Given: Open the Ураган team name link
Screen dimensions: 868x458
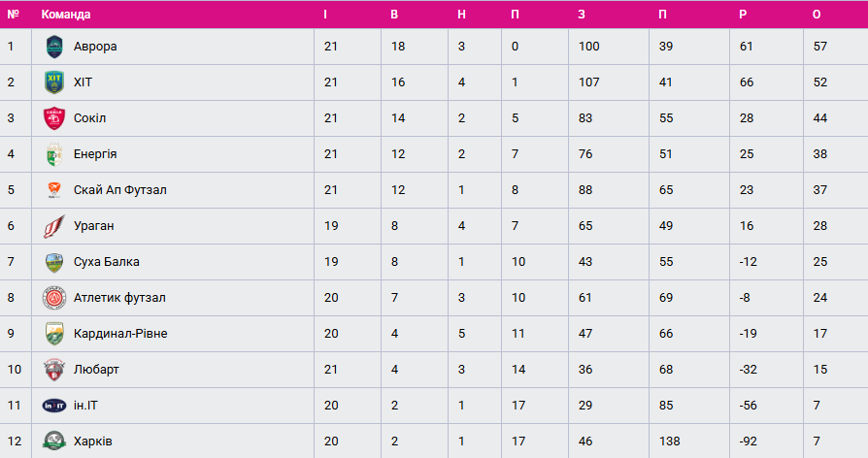Looking at the screenshot, I should coord(94,226).
